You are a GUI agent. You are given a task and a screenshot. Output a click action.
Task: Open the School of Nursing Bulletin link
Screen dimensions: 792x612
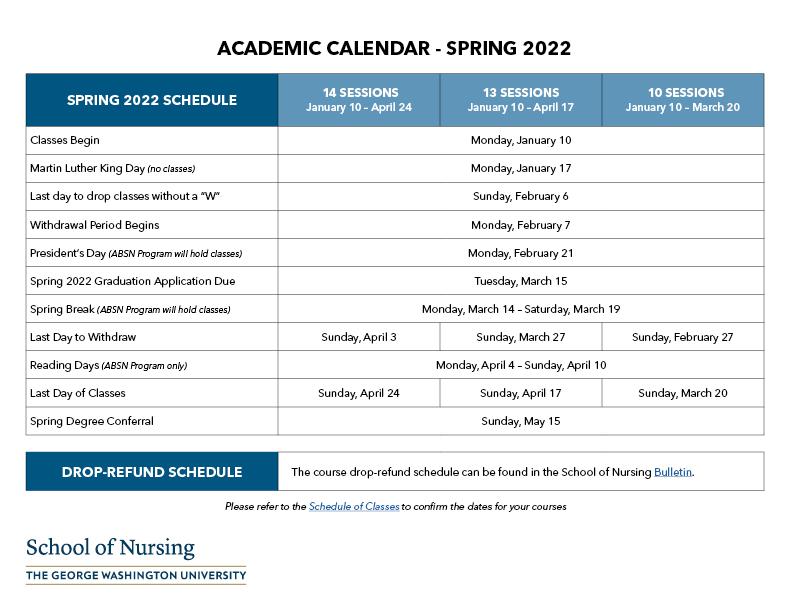[673, 472]
